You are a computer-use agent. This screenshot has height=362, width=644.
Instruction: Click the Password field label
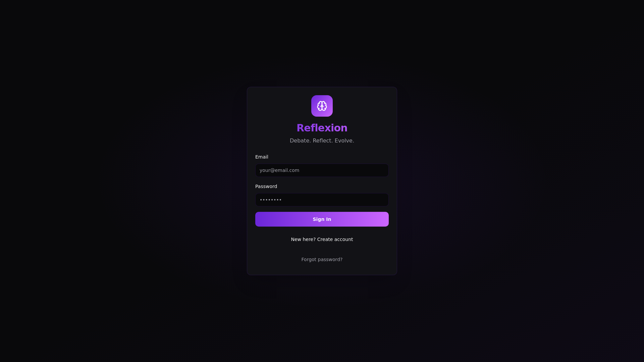pos(266,186)
